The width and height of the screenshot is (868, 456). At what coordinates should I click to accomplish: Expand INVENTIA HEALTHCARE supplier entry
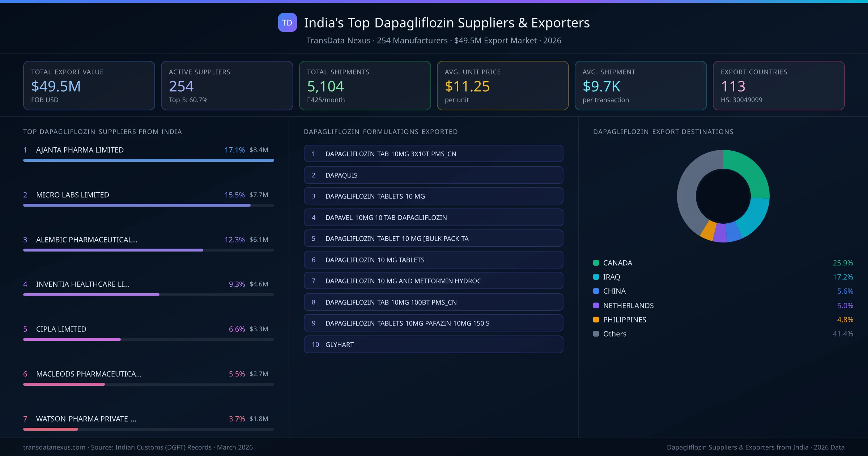tap(83, 284)
